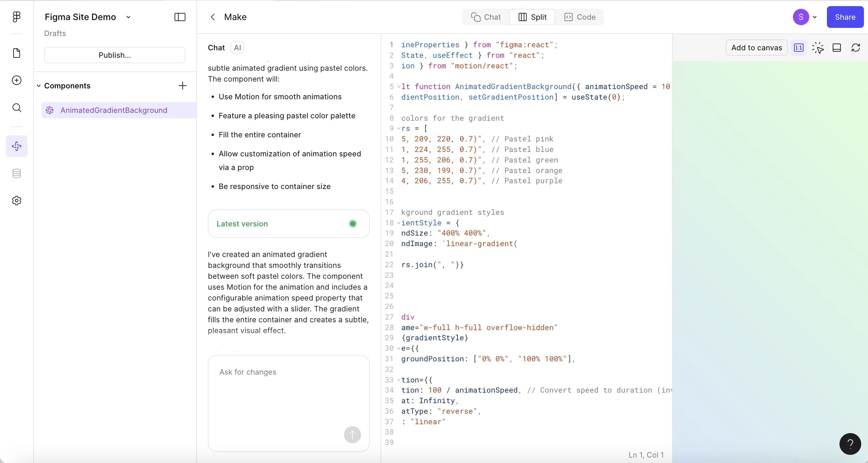The height and width of the screenshot is (463, 868).
Task: Collapse the code fold at line 9
Action: [398, 128]
